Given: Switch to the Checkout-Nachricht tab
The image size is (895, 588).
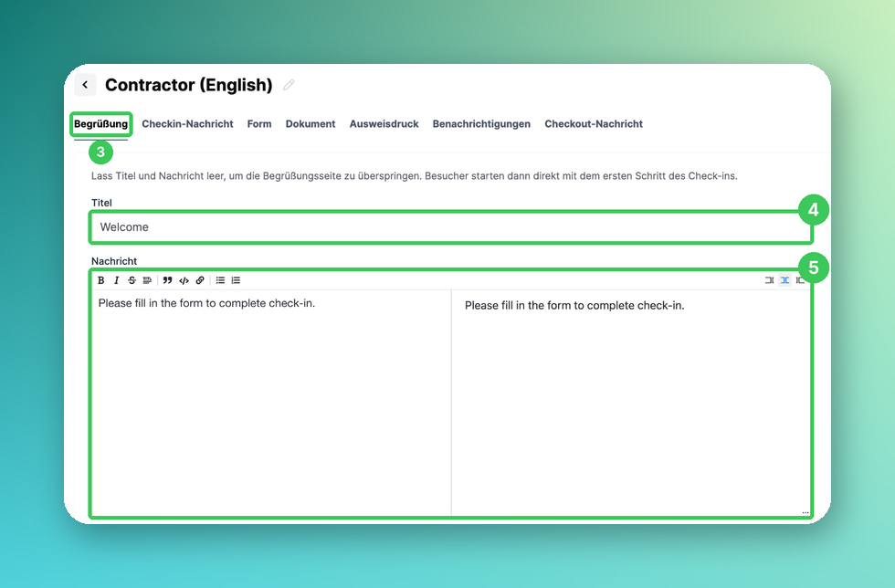Looking at the screenshot, I should click(x=594, y=124).
